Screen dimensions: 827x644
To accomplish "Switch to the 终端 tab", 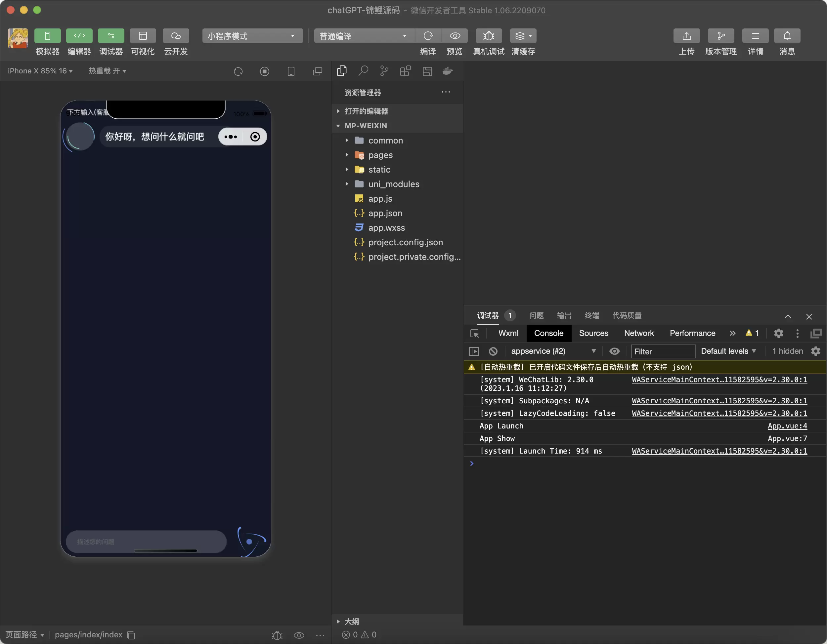I will pyautogui.click(x=592, y=315).
